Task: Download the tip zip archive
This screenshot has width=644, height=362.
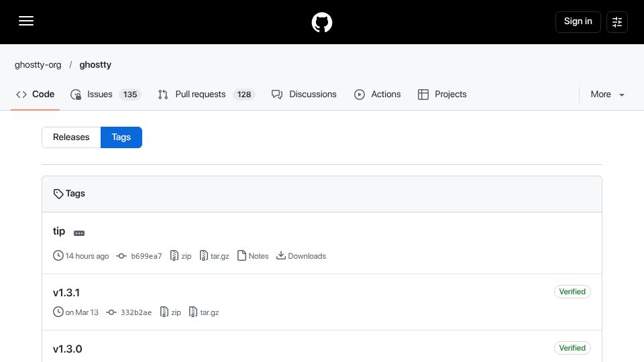Action: [x=186, y=256]
